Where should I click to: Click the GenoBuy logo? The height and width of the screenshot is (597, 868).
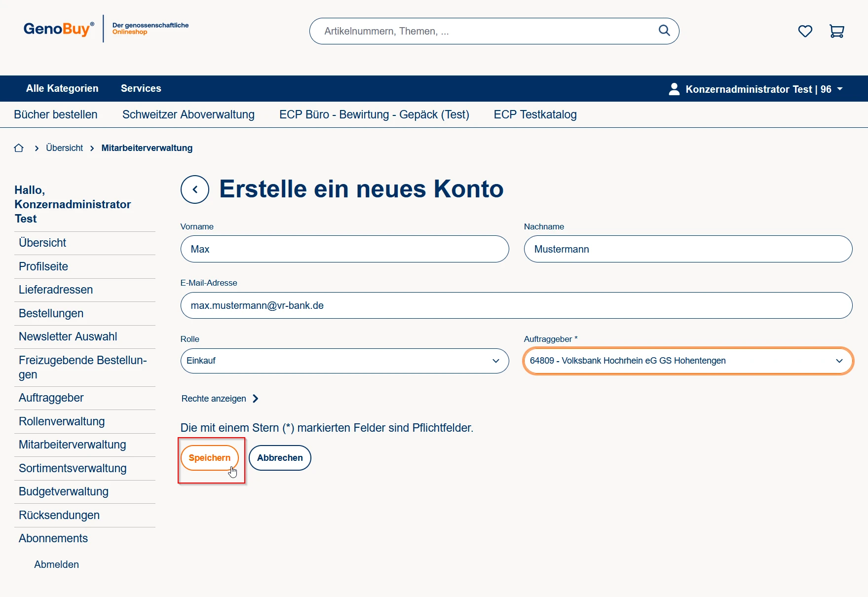[59, 29]
